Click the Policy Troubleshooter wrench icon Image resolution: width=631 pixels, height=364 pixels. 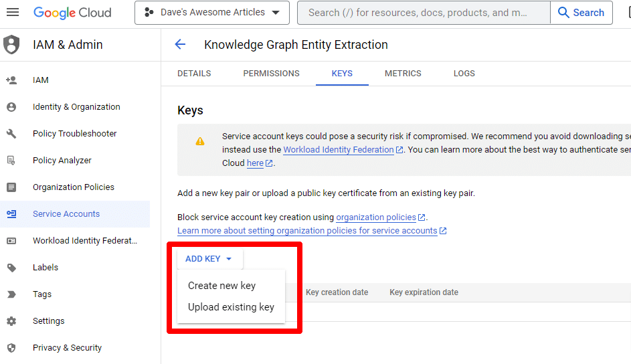(11, 134)
